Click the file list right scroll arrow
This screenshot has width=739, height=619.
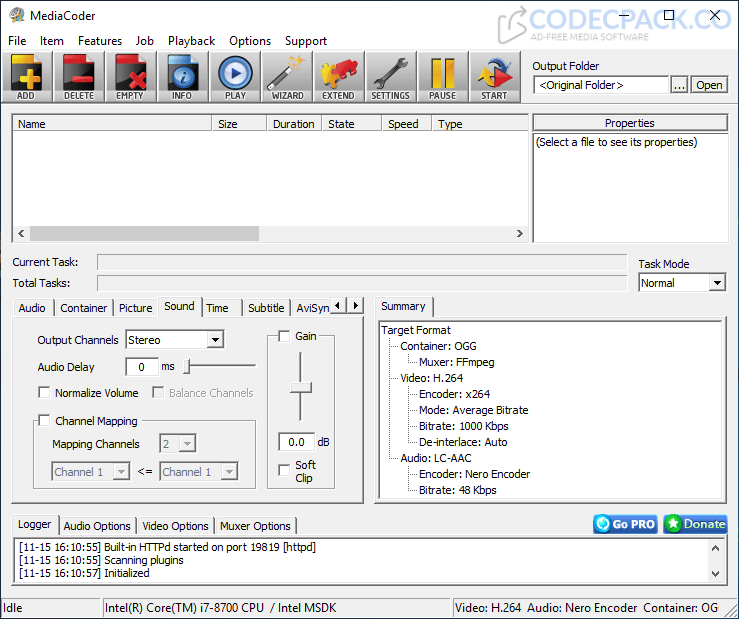[519, 233]
